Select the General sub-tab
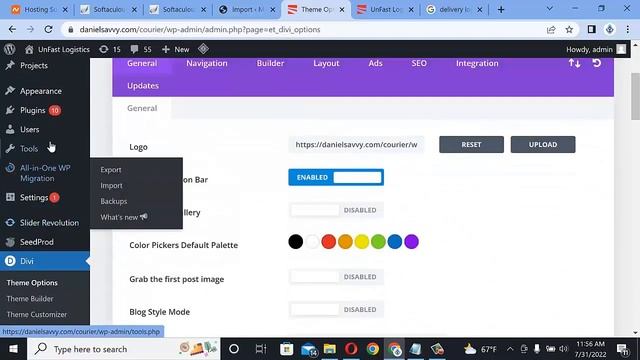This screenshot has height=360, width=640. tap(142, 108)
